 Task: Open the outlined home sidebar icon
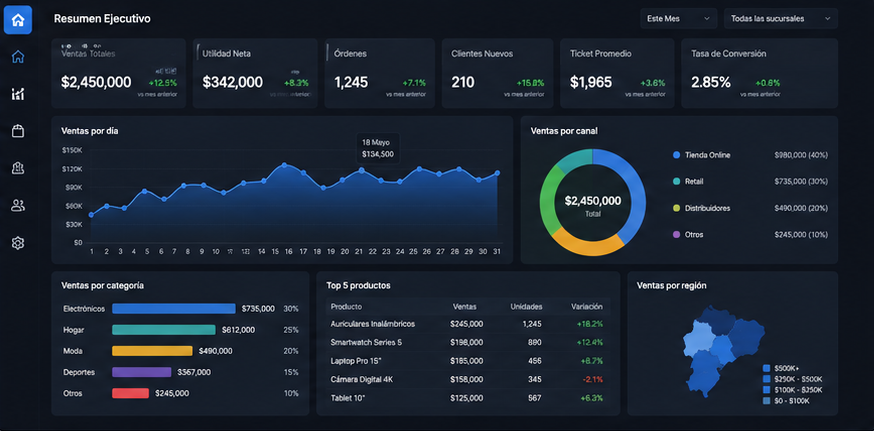click(x=18, y=56)
